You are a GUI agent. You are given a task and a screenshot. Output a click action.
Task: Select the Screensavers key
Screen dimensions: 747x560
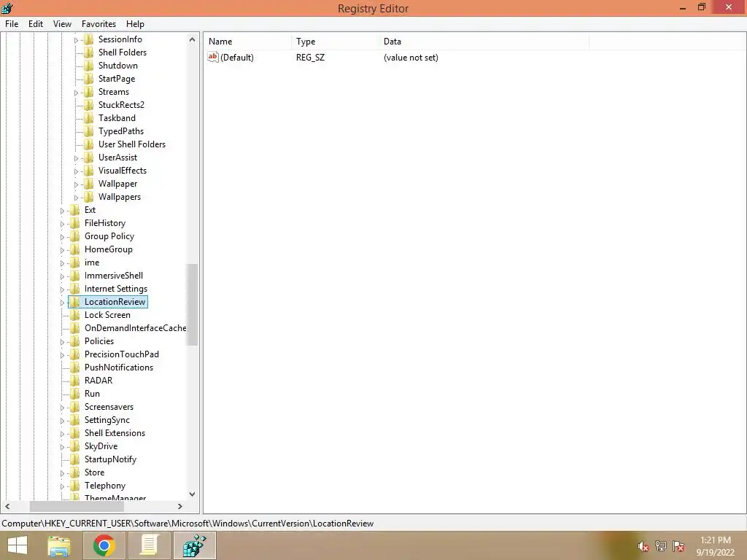(109, 407)
